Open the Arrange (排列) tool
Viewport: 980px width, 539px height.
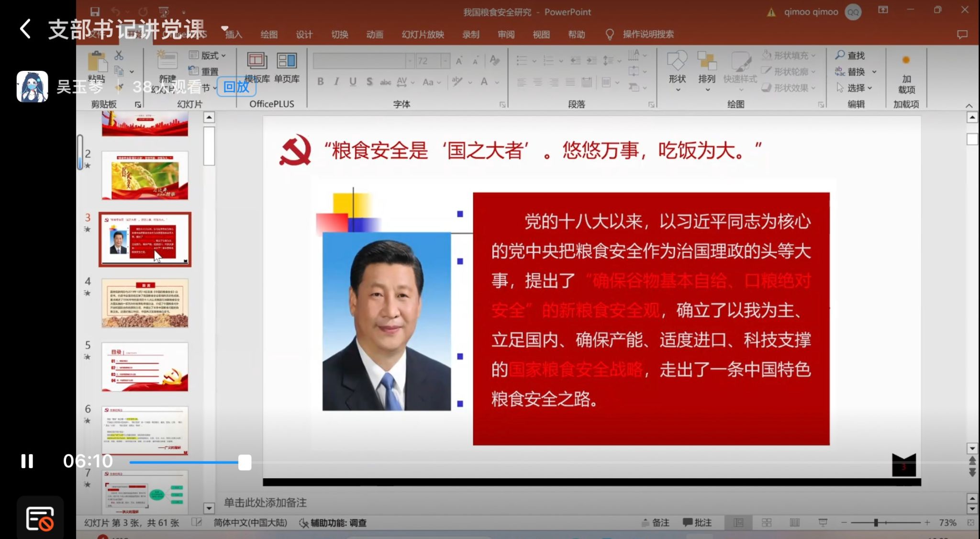[706, 61]
